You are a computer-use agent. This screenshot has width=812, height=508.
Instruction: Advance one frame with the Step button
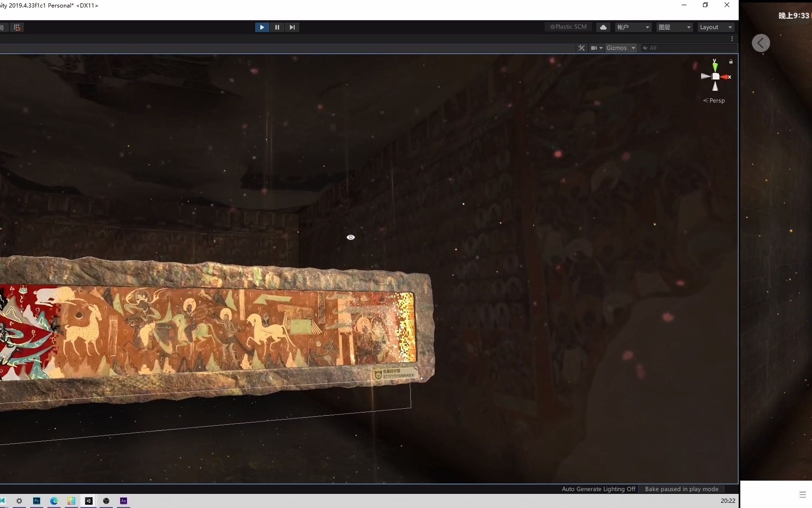(x=292, y=27)
